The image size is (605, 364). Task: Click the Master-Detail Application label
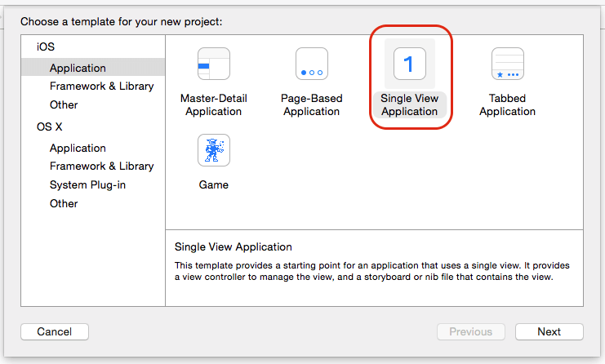tap(214, 105)
